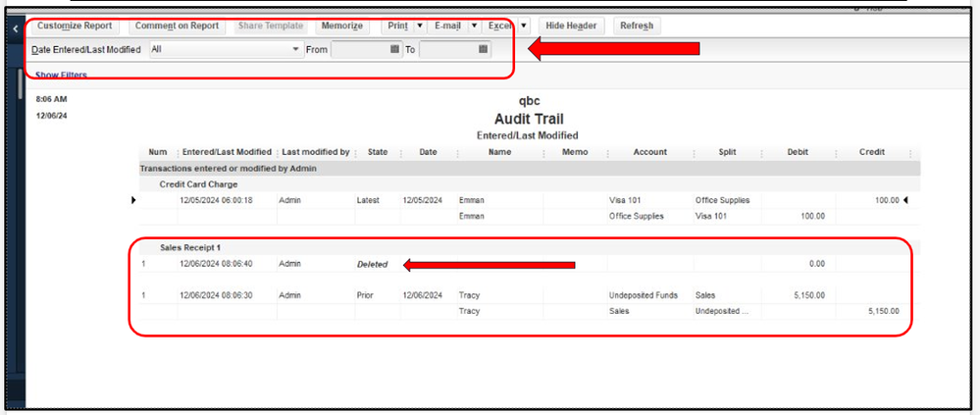
Task: Click the 5,150.00 debit amount
Action: coord(809,295)
